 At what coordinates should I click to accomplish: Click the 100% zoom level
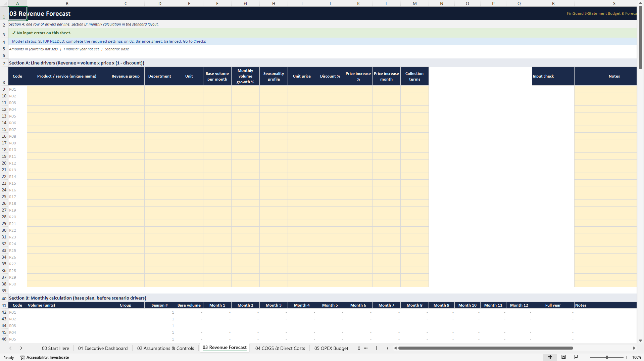point(637,357)
